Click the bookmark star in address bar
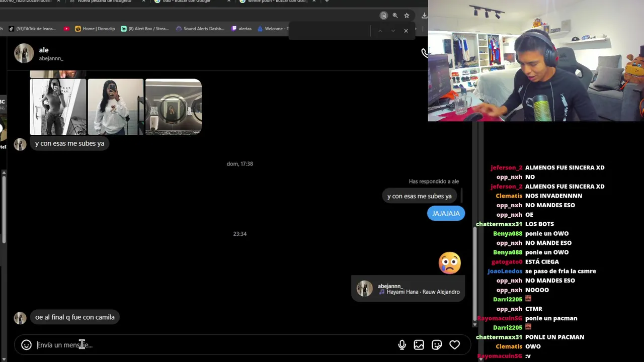Image resolution: width=644 pixels, height=362 pixels. pos(407,16)
